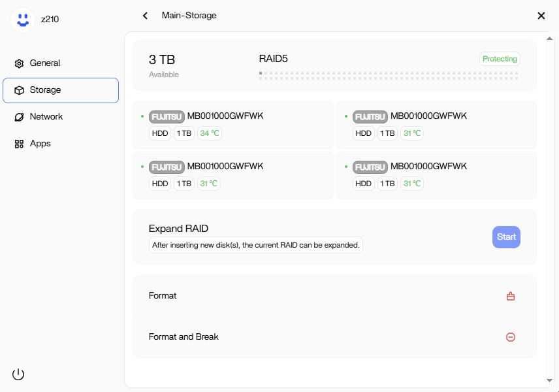559x392 pixels.
Task: Click the red Format eraser icon
Action: (x=511, y=296)
